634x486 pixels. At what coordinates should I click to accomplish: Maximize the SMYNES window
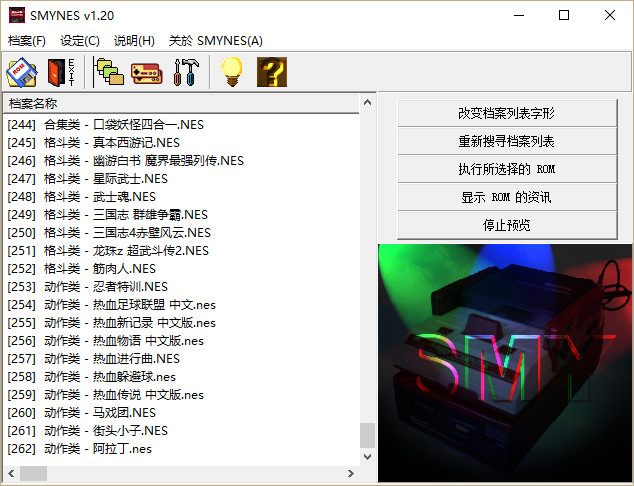click(564, 15)
